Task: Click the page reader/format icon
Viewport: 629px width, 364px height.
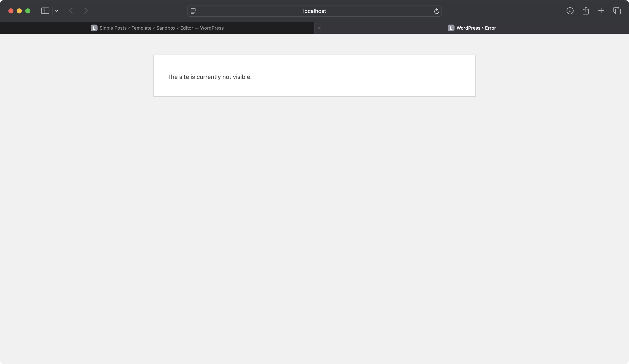Action: 193,11
